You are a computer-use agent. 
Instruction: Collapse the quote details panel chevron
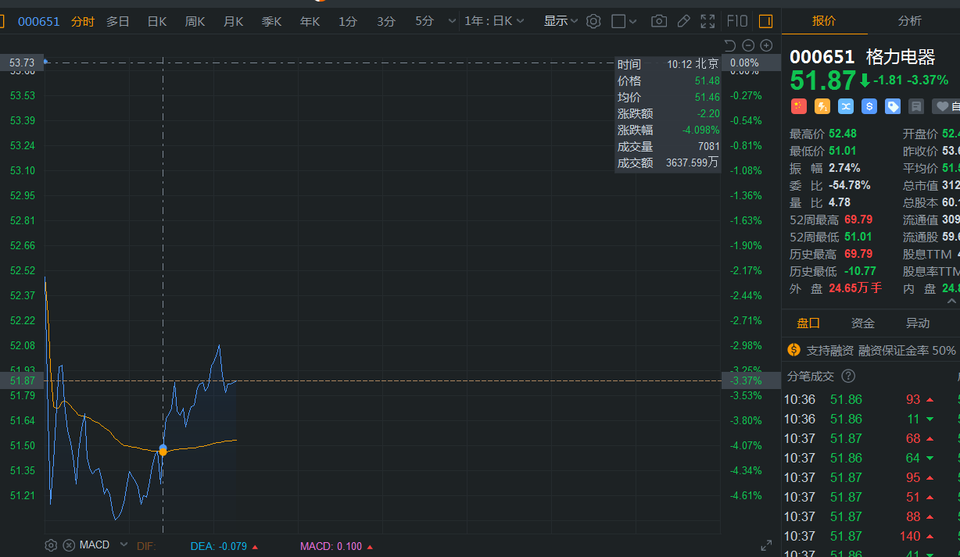point(951,301)
